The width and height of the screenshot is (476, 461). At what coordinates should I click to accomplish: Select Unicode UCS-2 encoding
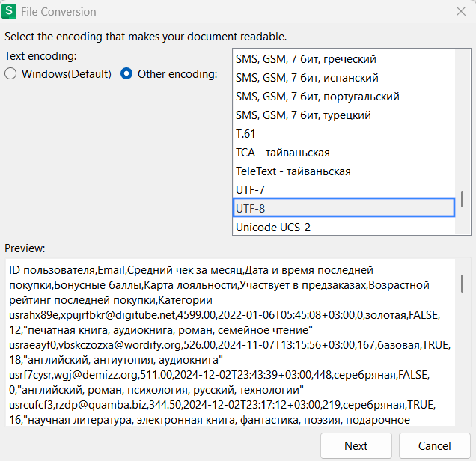click(344, 226)
